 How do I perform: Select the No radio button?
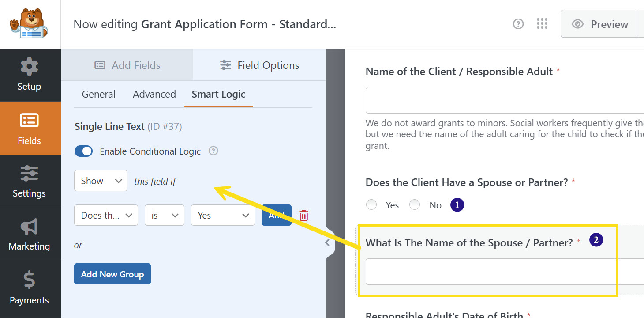click(415, 205)
